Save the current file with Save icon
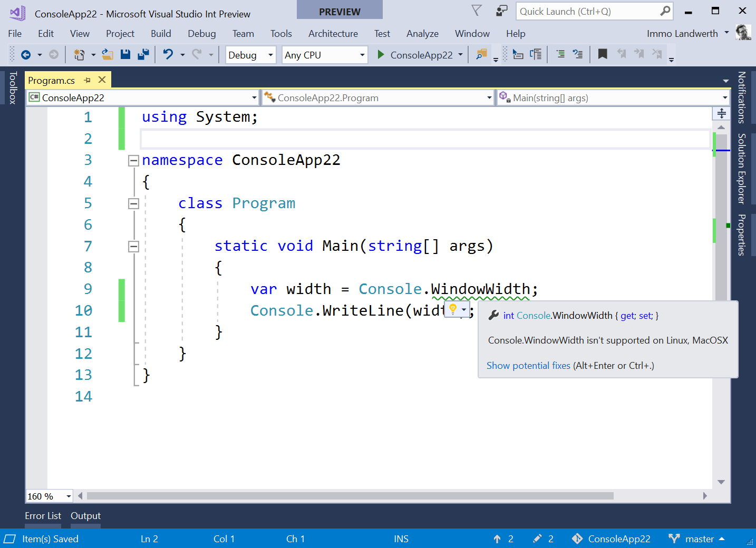Viewport: 756px width, 548px height. (x=125, y=54)
